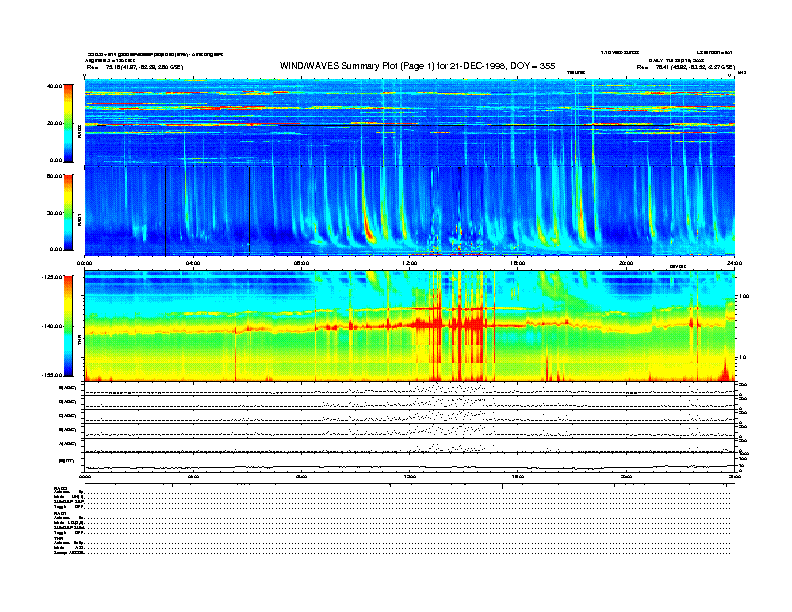Click the RAD2 axis label beside top spectrogram
792x612 pixels.
(x=79, y=132)
